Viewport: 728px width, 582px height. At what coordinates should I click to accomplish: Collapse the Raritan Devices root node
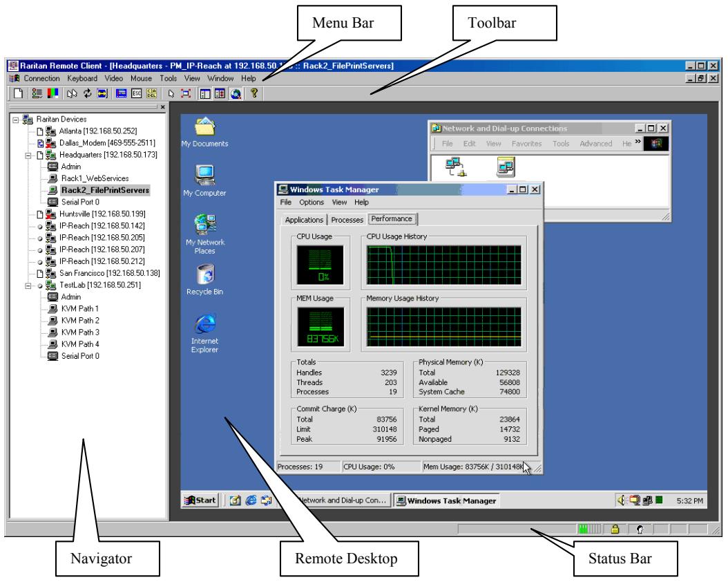click(16, 120)
